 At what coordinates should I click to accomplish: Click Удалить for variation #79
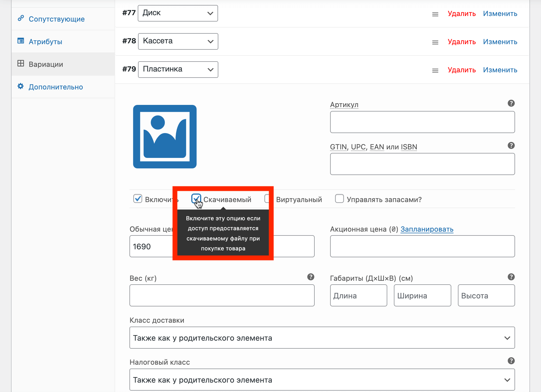[462, 70]
